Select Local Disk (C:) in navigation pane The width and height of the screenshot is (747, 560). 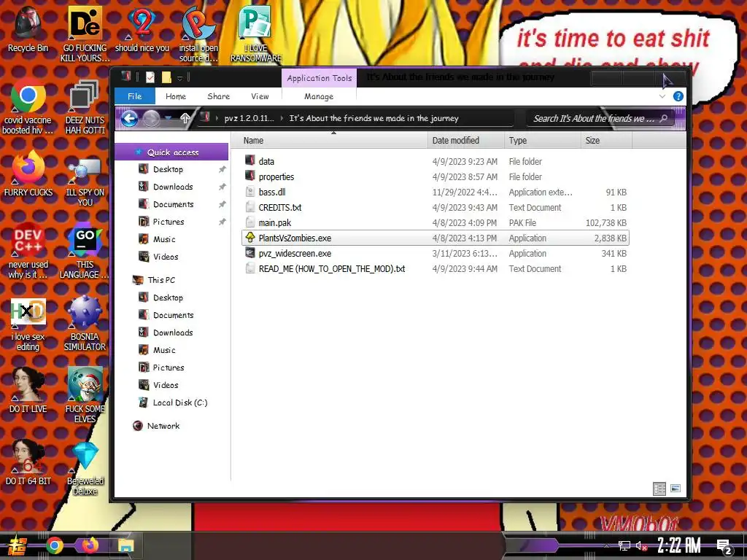[179, 402]
